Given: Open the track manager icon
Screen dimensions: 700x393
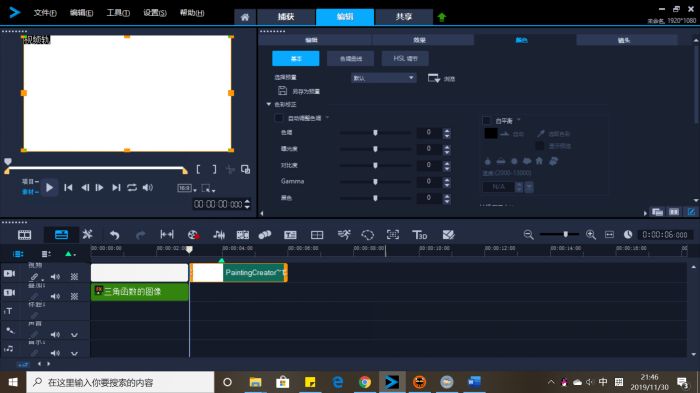Looking at the screenshot, I should coord(46,254).
